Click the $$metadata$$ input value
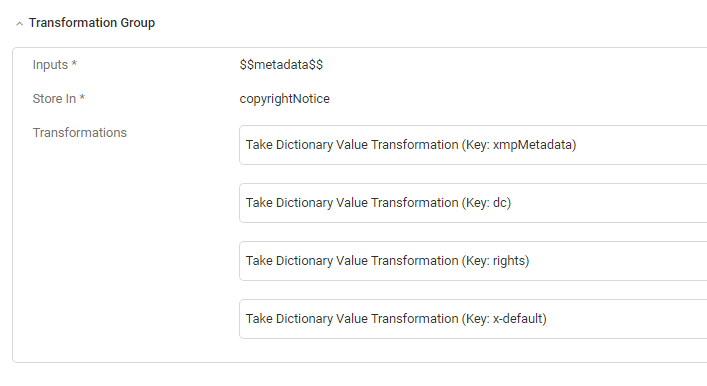Image resolution: width=707 pixels, height=386 pixels. tap(281, 64)
